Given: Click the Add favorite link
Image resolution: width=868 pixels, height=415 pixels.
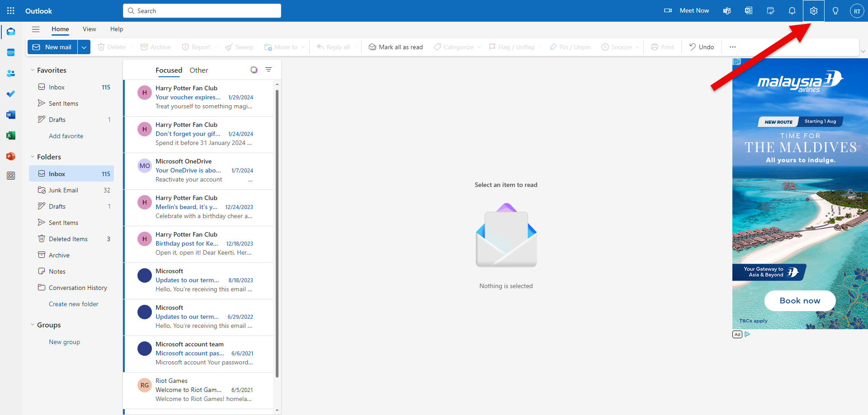Looking at the screenshot, I should coord(66,136).
